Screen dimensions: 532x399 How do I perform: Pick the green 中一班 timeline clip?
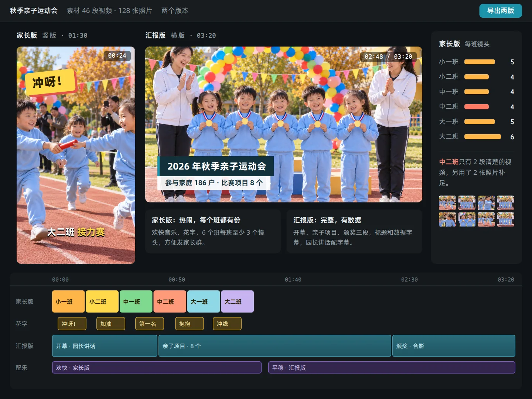(136, 301)
